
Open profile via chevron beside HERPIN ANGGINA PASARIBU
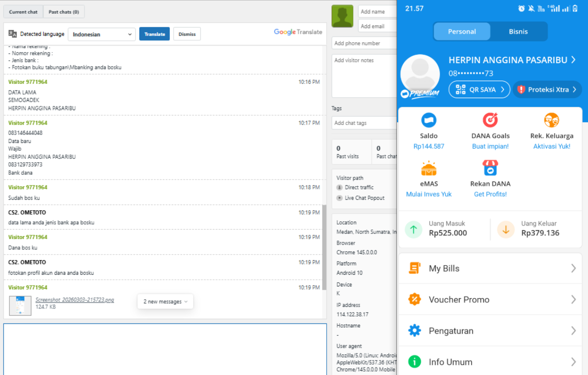point(573,60)
